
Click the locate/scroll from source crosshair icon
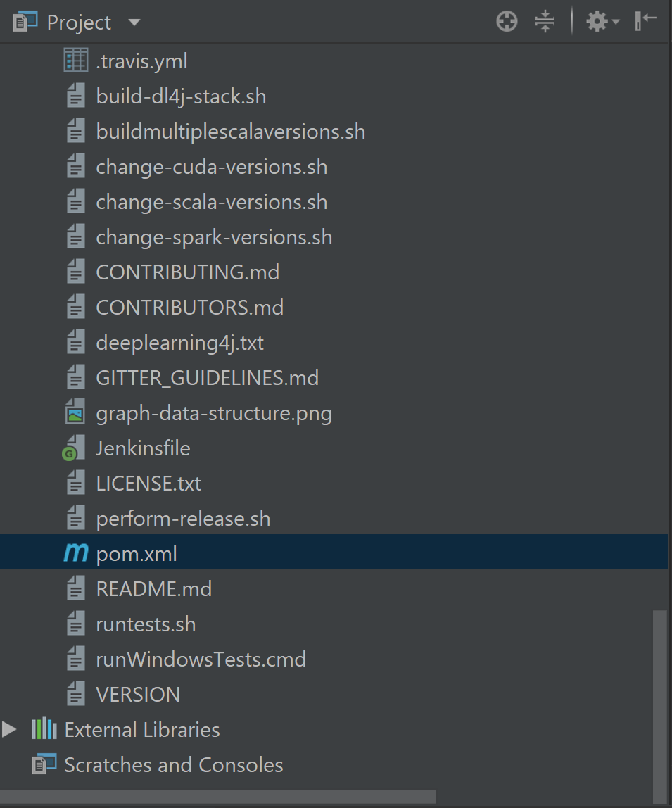click(x=507, y=22)
